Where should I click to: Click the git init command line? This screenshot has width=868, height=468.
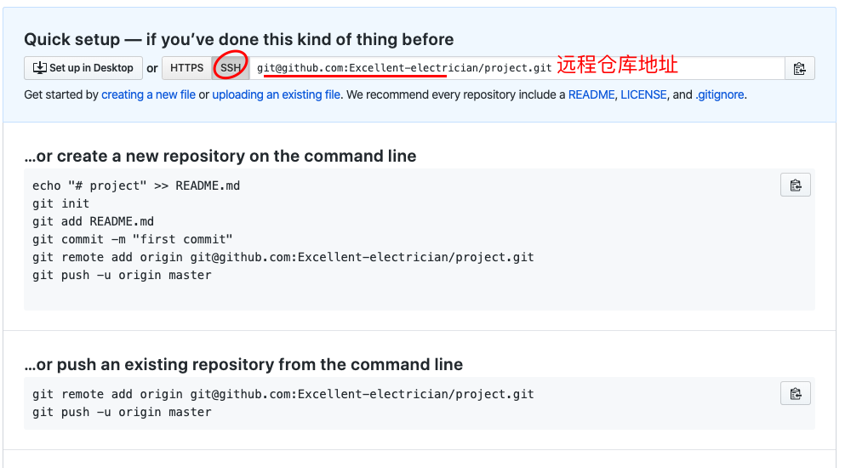pos(61,203)
